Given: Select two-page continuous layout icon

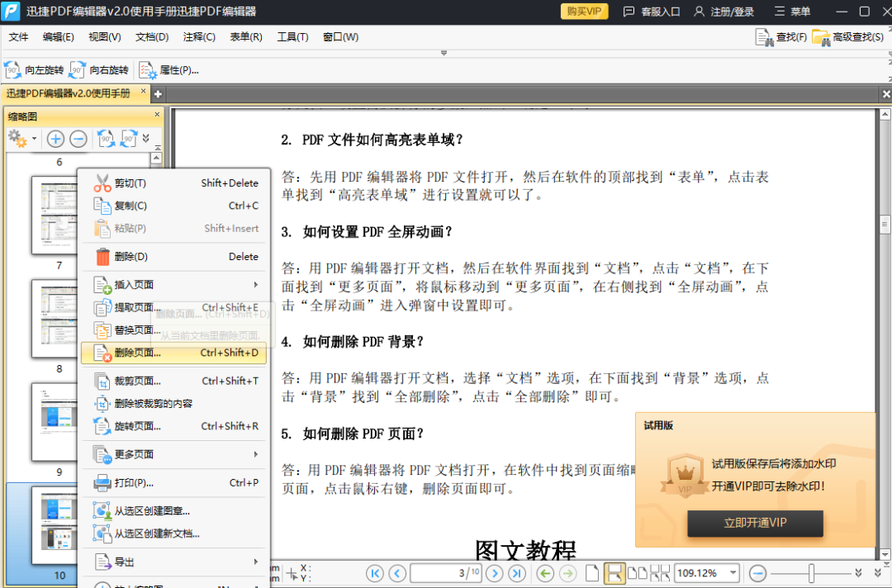Looking at the screenshot, I should (x=659, y=573).
